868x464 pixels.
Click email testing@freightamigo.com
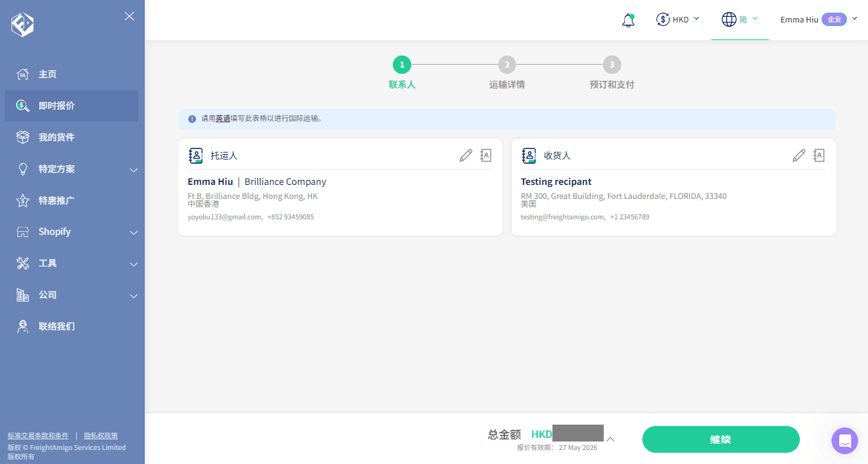562,217
